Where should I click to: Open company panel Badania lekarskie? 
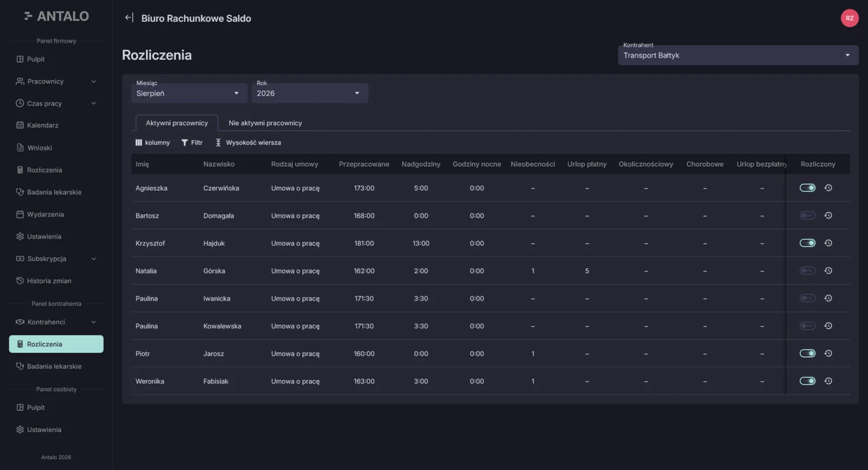(56, 192)
